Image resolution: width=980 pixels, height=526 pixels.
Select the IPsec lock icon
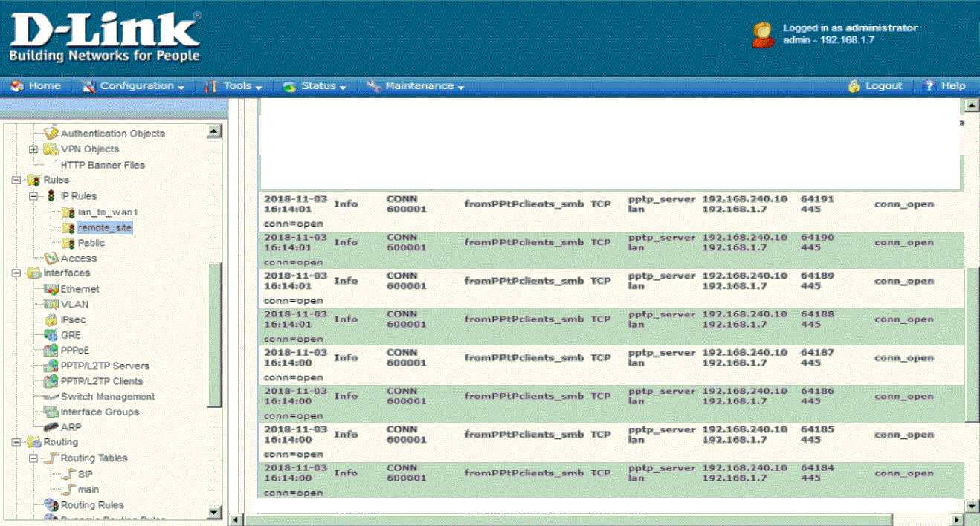click(51, 319)
